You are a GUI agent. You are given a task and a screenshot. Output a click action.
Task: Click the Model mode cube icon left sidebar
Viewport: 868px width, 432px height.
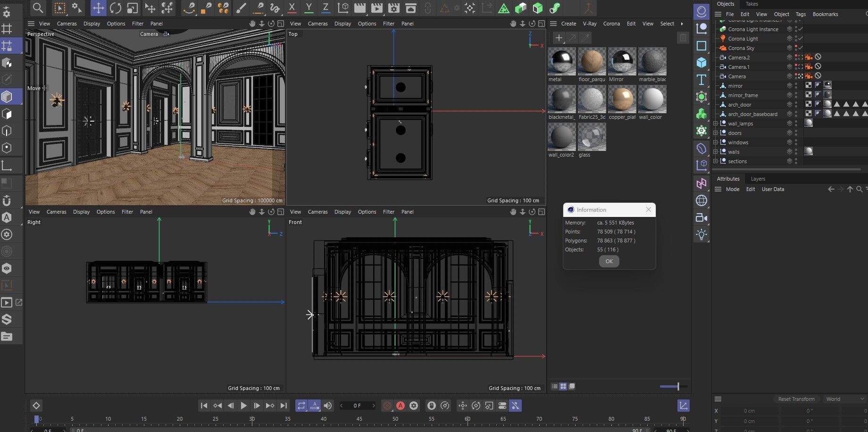7,97
